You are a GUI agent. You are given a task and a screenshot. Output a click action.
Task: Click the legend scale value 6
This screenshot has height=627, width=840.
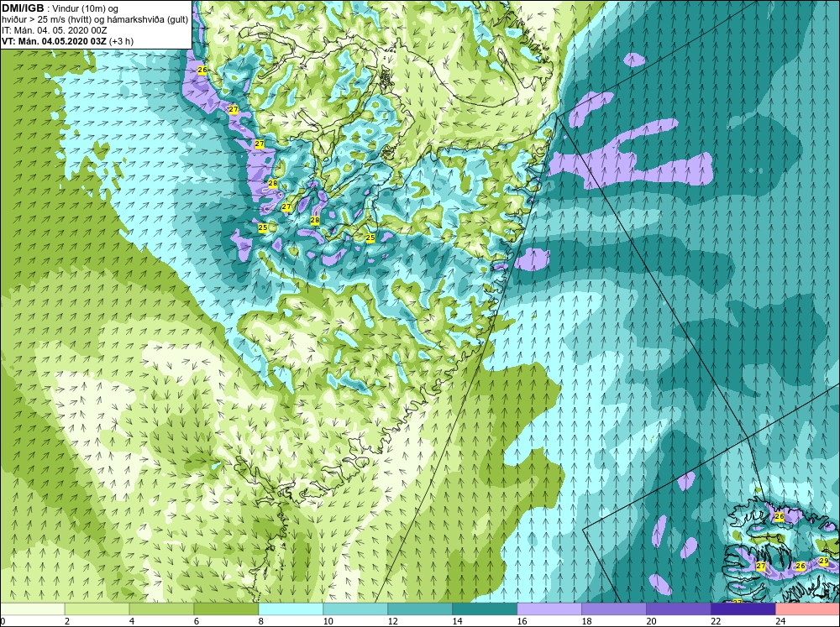tap(197, 621)
